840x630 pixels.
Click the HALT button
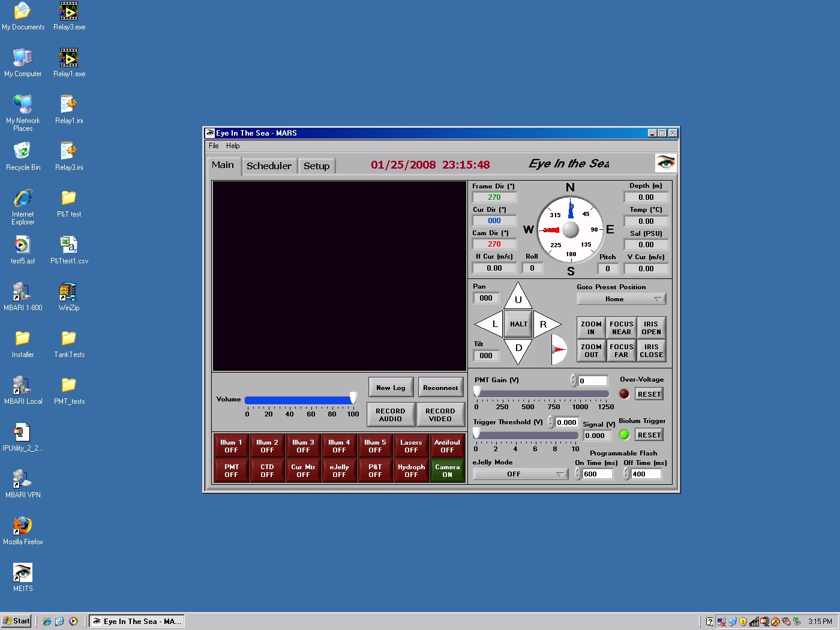pyautogui.click(x=518, y=324)
